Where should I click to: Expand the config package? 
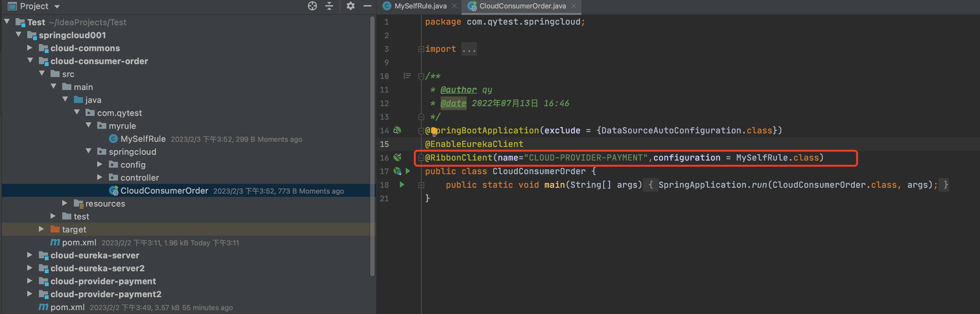click(x=100, y=164)
